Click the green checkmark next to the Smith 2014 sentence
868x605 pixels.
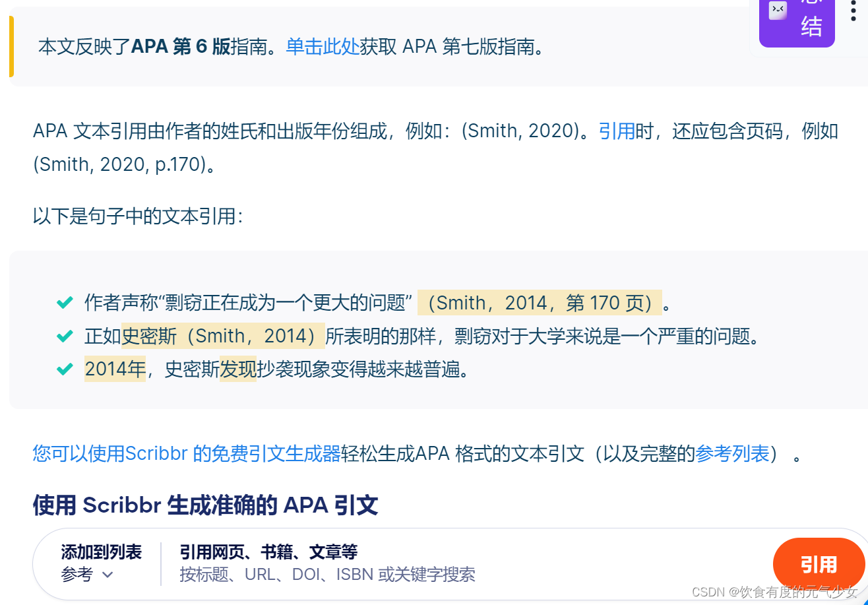tap(64, 335)
